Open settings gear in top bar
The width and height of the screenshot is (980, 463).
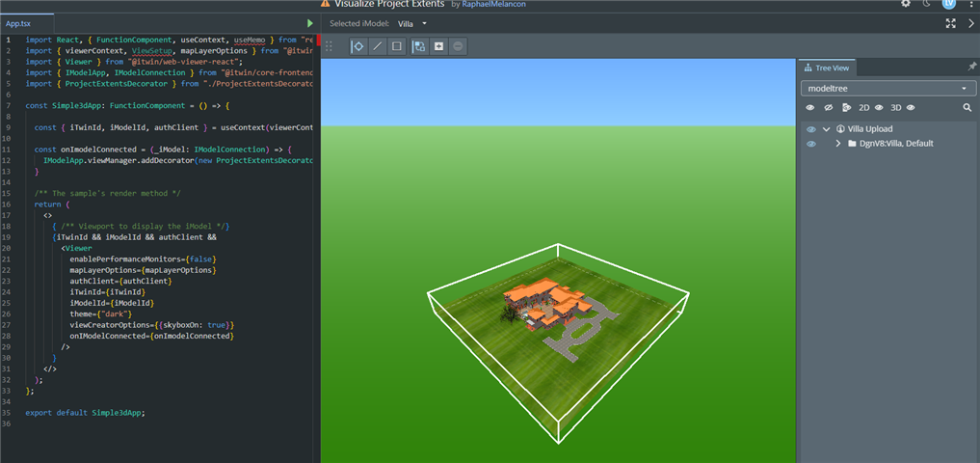pos(906,5)
